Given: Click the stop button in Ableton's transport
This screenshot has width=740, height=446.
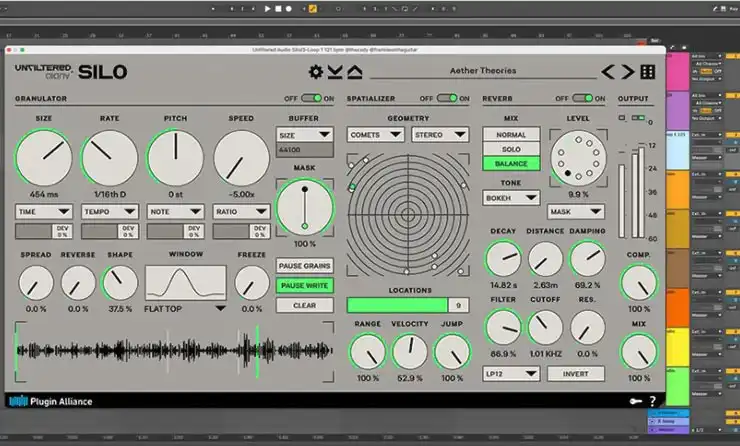Looking at the screenshot, I should (278, 8).
